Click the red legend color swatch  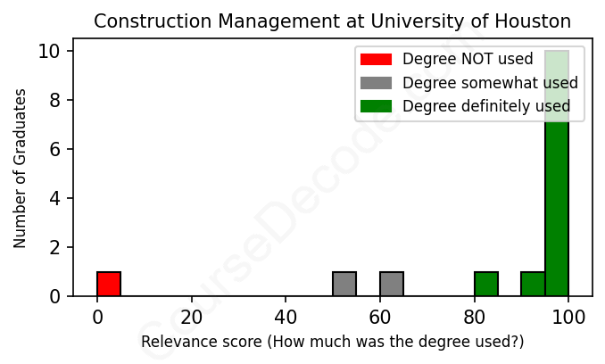click(376, 60)
